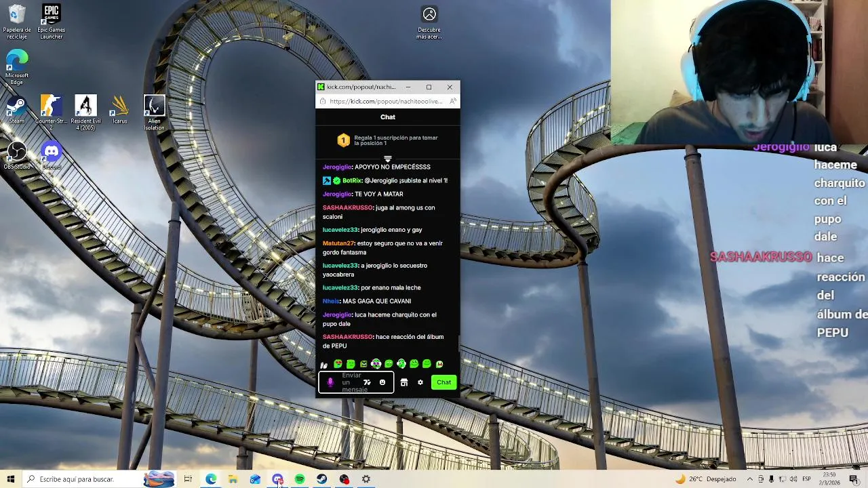Send message with green Chat button
Image resolution: width=868 pixels, height=488 pixels.
point(443,382)
